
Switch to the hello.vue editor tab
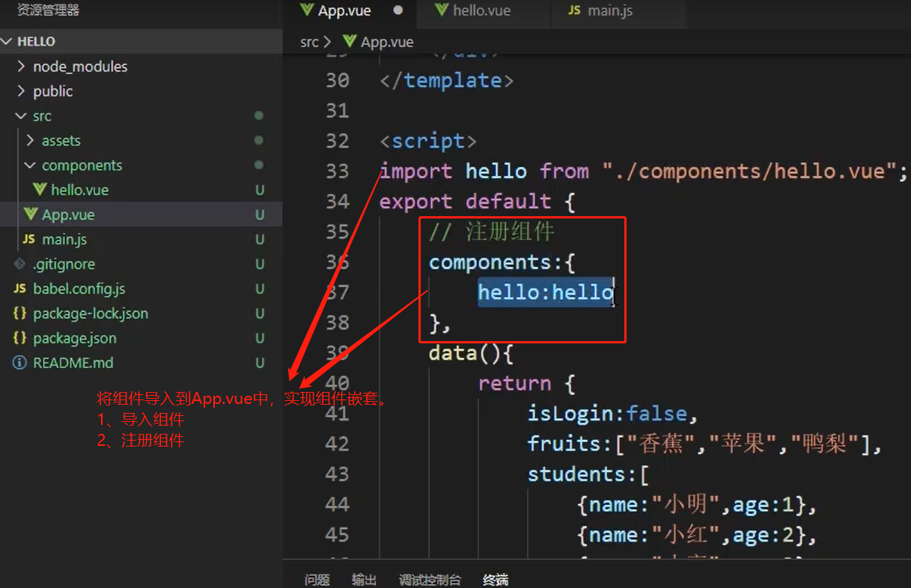tap(481, 10)
